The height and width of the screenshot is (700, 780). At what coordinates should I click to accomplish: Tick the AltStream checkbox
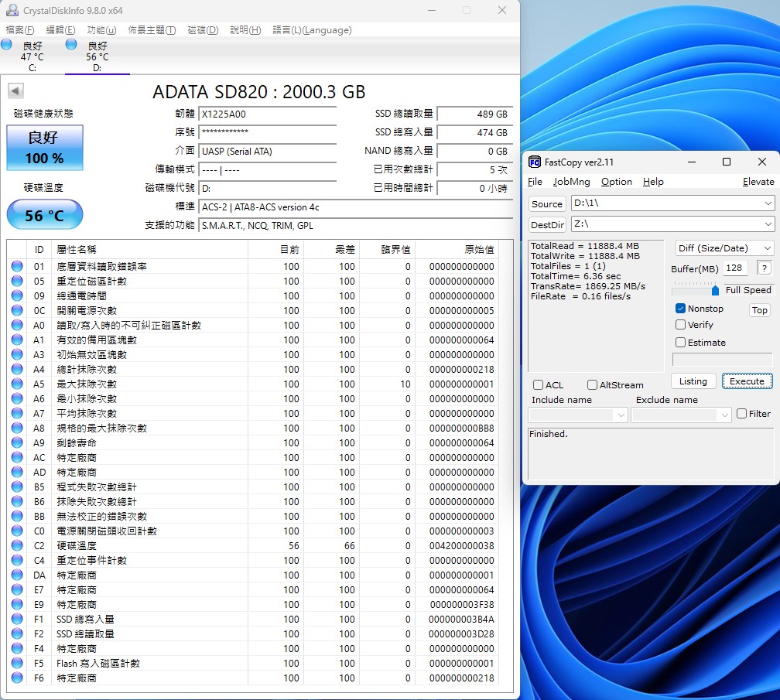tap(592, 384)
